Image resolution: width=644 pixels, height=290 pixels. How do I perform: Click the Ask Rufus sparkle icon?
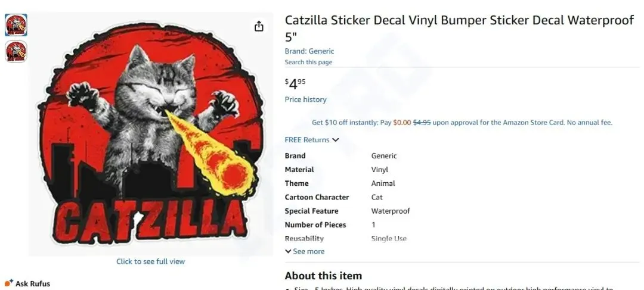(x=8, y=283)
